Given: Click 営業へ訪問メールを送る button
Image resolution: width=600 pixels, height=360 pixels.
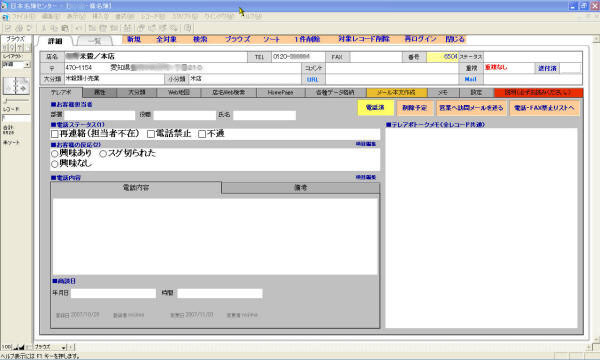Looking at the screenshot, I should [471, 108].
